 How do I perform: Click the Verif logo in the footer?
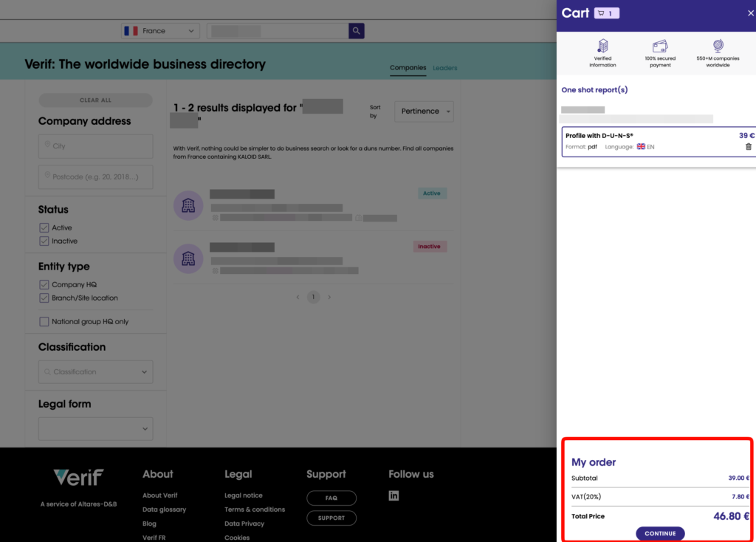click(x=78, y=477)
